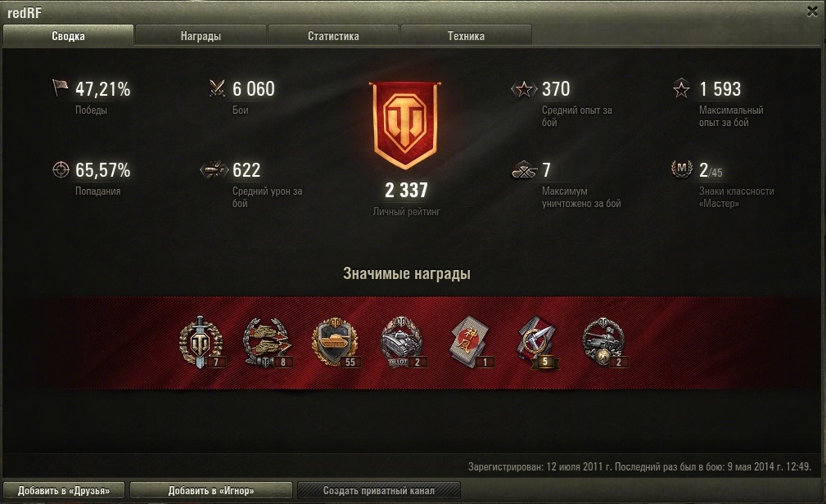Switch to the Статистика tab
Image resolution: width=826 pixels, height=504 pixels.
[x=333, y=36]
